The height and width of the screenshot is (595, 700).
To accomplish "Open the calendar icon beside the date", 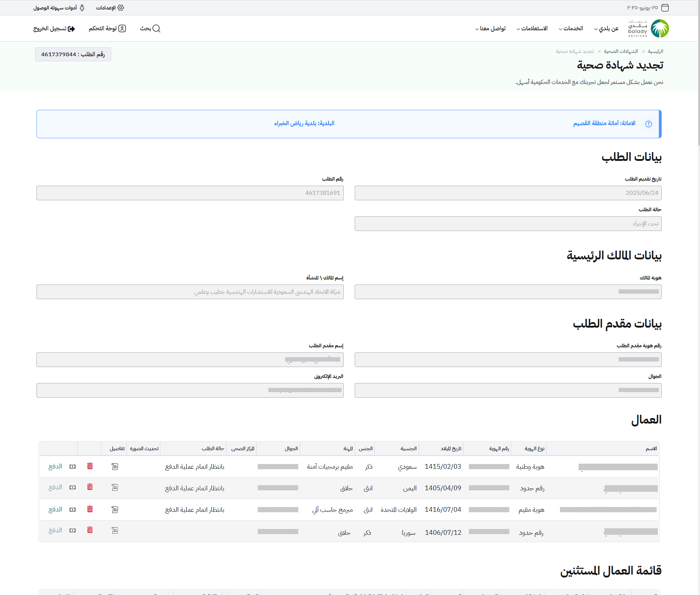I will 665,8.
